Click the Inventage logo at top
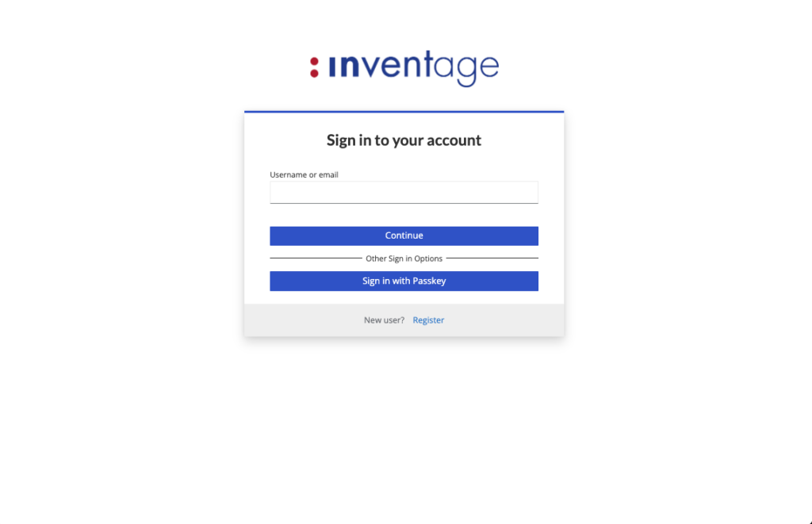The image size is (812, 524). [x=404, y=68]
